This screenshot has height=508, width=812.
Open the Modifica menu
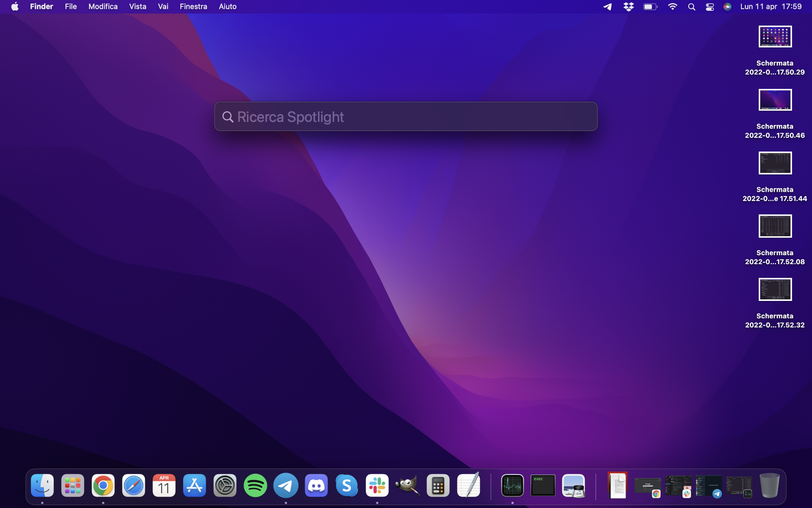(103, 6)
